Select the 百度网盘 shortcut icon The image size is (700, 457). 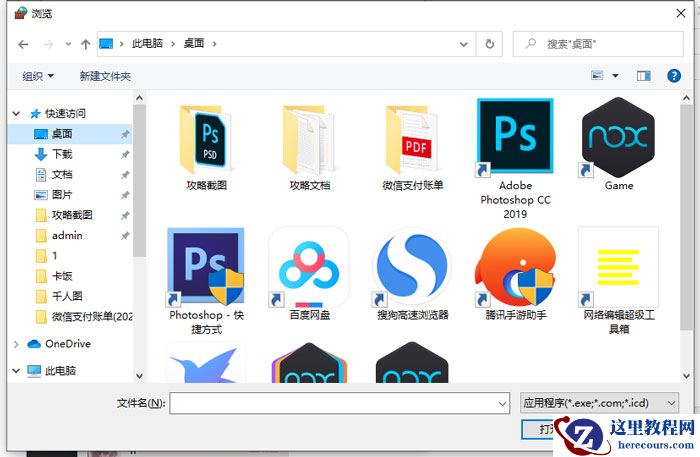[x=309, y=267]
